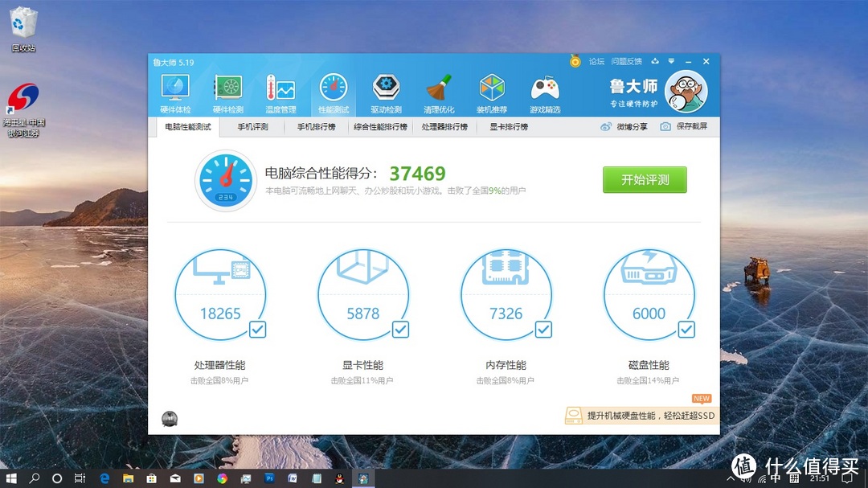Screen dimensions: 868x488
Task: Click the small avatar icon at bottom-left of window
Action: [x=170, y=419]
